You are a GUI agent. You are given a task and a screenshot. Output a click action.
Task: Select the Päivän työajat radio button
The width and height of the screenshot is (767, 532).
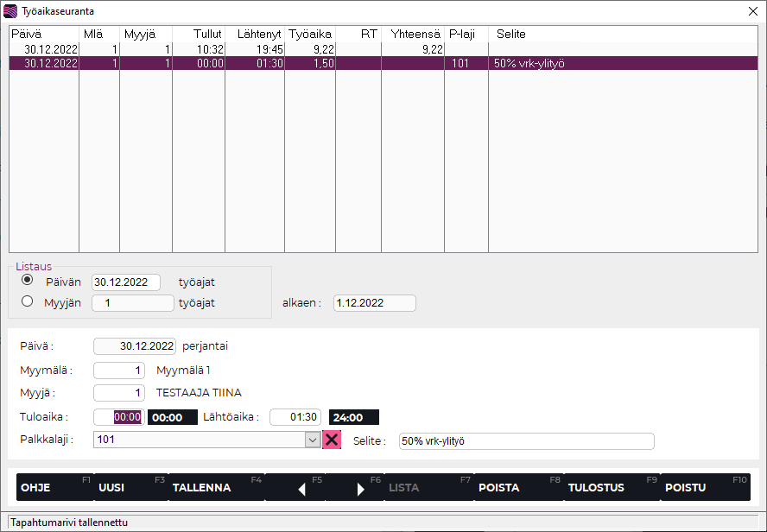28,281
